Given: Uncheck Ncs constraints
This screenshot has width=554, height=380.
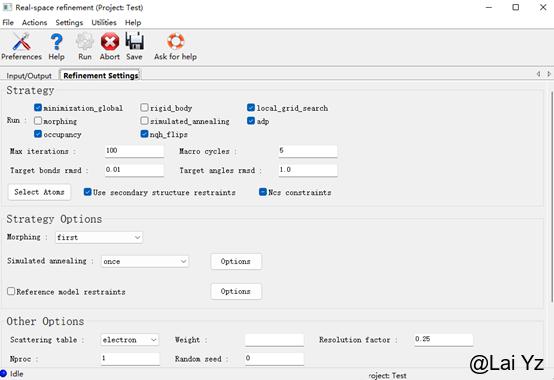Looking at the screenshot, I should [x=263, y=192].
